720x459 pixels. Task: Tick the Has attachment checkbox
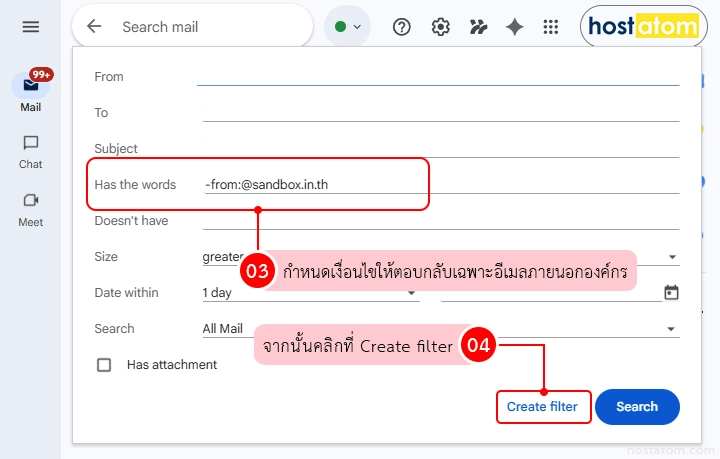tap(104, 365)
